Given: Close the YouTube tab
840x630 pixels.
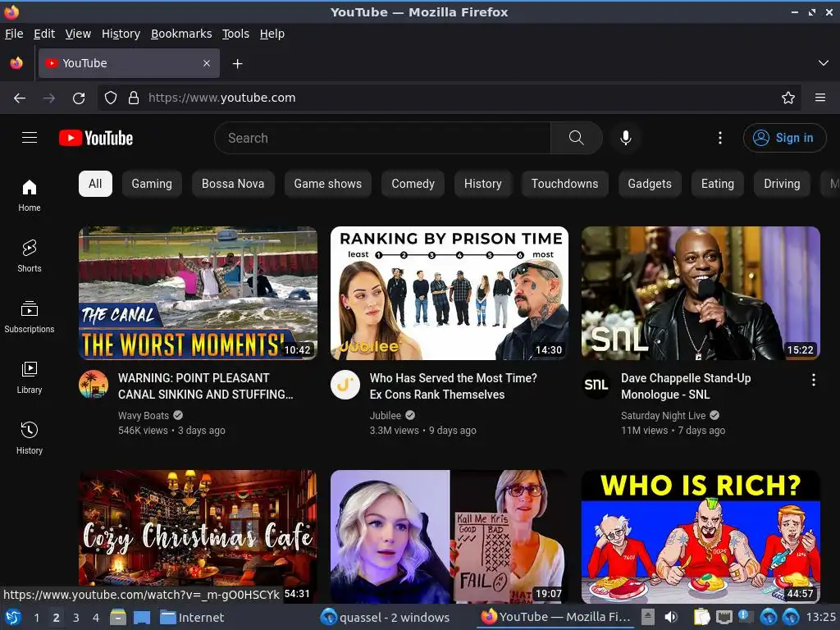Looking at the screenshot, I should pos(207,63).
